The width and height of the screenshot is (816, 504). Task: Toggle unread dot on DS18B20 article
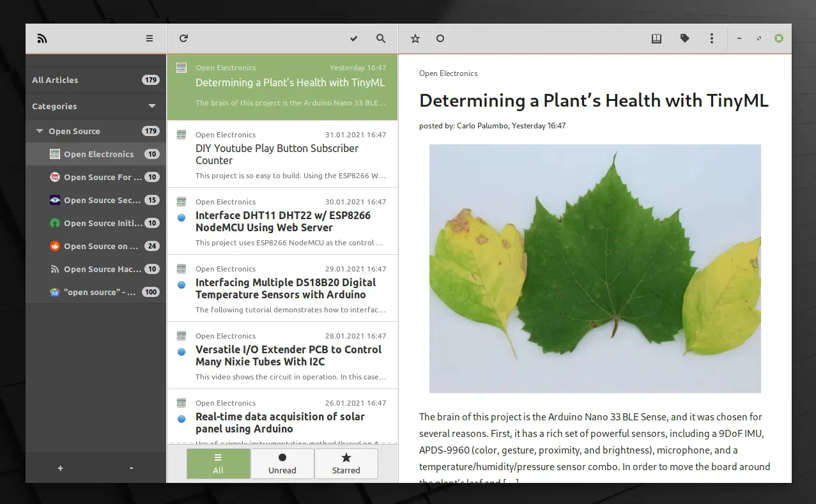tap(181, 284)
